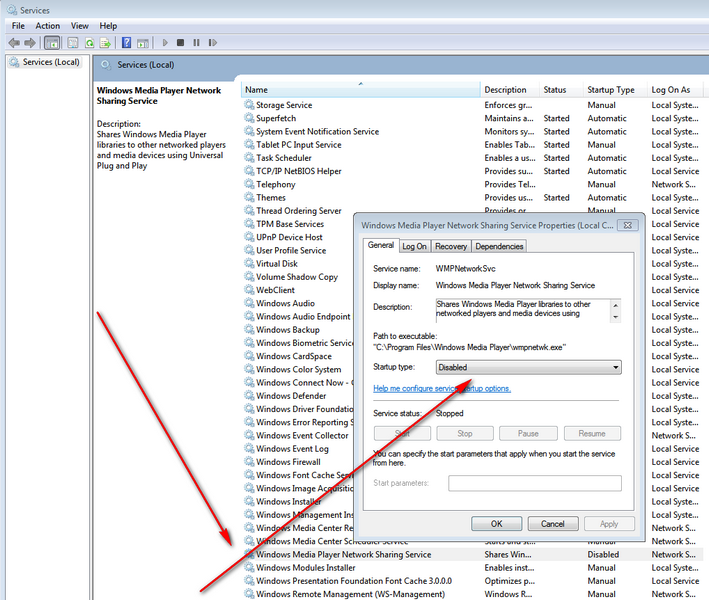Select the Windows Remote Management (WS-Management) row
This screenshot has height=600, width=709.
(x=472, y=594)
